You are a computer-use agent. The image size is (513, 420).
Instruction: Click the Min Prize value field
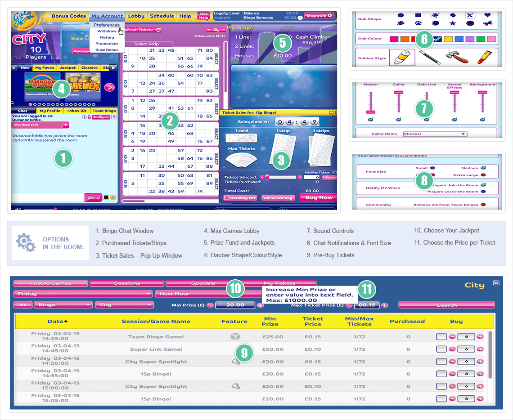pos(235,305)
